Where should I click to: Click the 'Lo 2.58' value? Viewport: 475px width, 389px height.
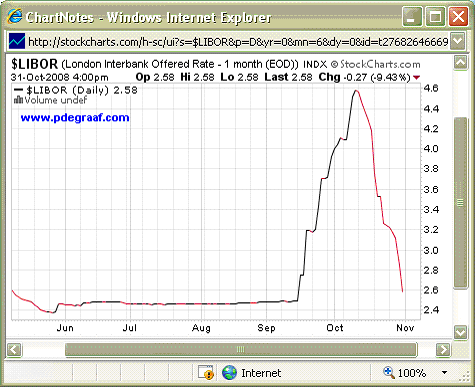coord(239,77)
